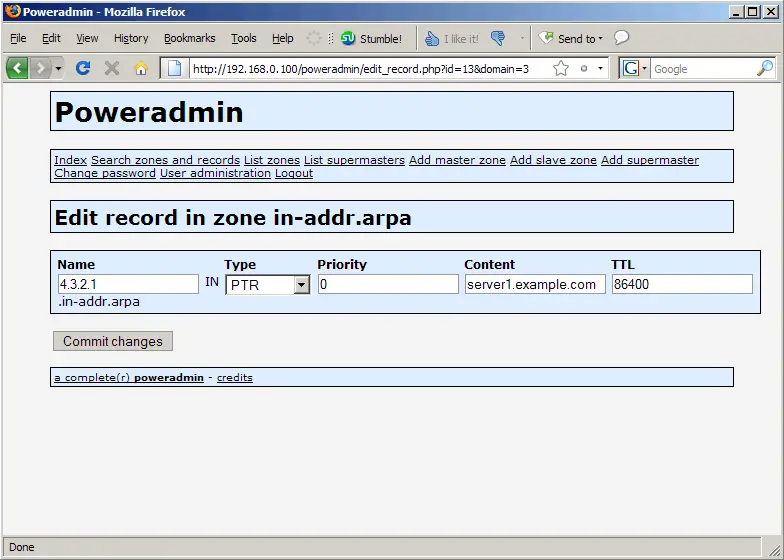Go back with the green Back arrow
This screenshot has width=784, height=560.
[x=17, y=68]
